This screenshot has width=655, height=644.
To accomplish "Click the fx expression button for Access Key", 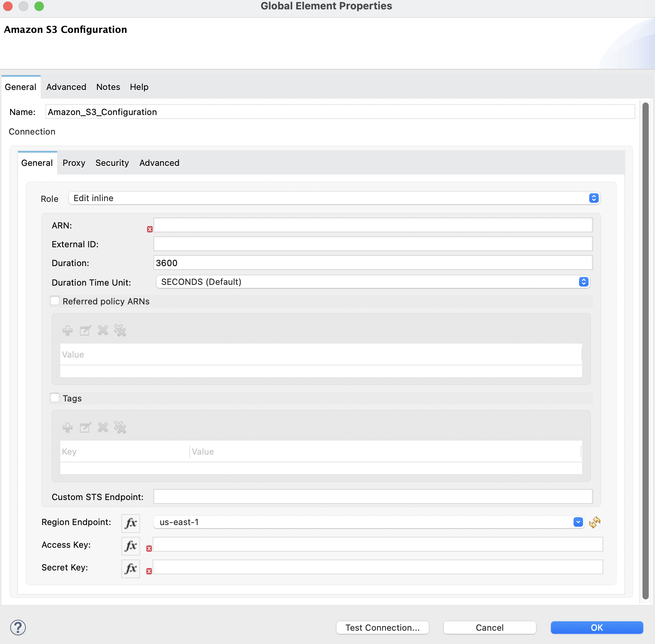I will [131, 545].
